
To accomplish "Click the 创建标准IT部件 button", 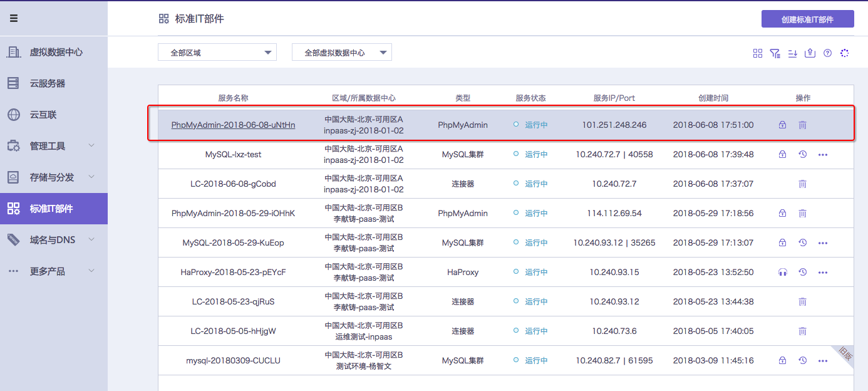I will click(807, 19).
